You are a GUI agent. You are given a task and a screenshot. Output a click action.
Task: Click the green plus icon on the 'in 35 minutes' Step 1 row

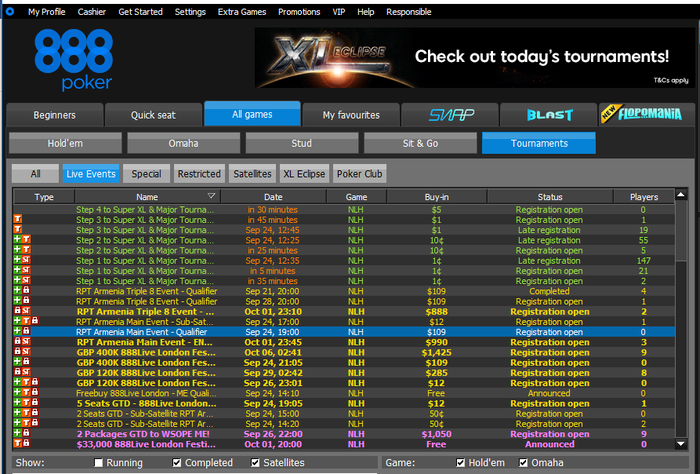[x=17, y=281]
